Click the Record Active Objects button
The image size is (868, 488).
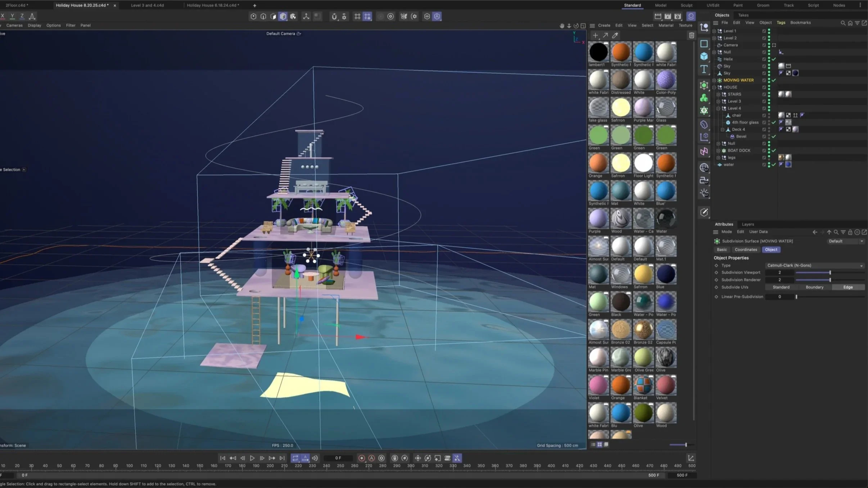[362, 458]
